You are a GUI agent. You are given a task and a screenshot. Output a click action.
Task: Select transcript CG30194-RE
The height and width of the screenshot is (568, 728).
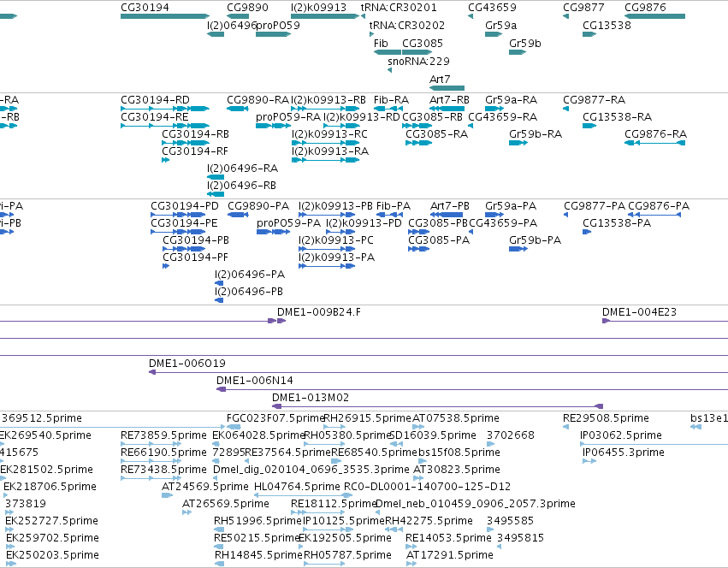165,126
